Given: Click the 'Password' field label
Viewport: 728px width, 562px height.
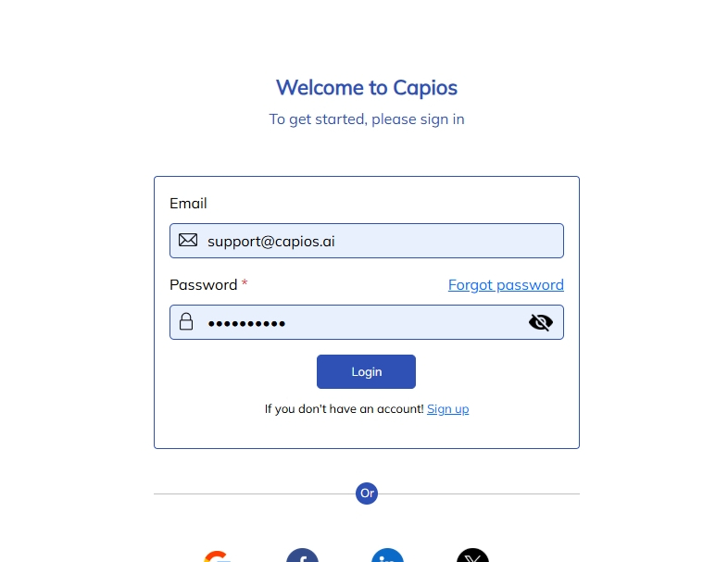Looking at the screenshot, I should (x=204, y=284).
